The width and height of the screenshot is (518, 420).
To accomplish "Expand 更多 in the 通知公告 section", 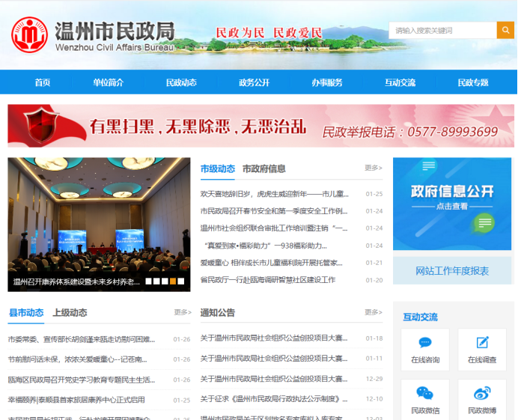I will click(x=373, y=312).
